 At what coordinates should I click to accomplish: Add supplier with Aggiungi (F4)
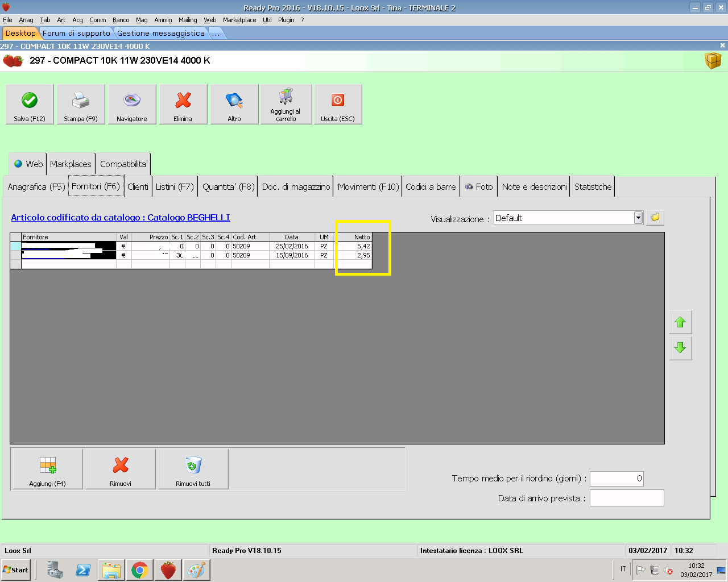(48, 469)
